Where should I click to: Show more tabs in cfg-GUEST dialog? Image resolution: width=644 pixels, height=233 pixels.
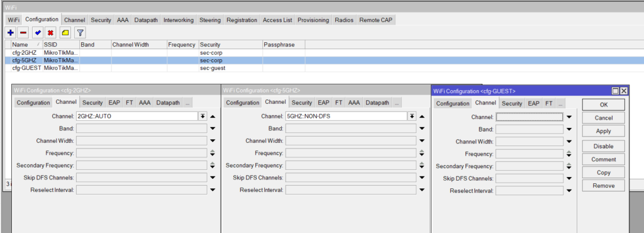560,103
